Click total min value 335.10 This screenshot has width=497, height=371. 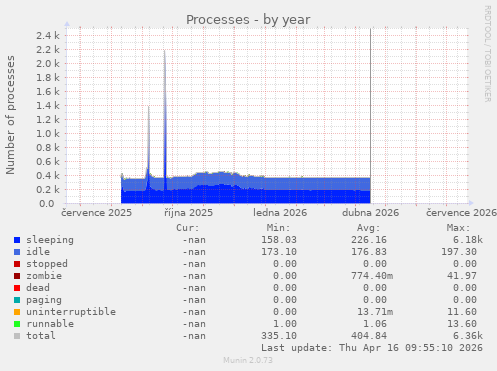point(279,336)
